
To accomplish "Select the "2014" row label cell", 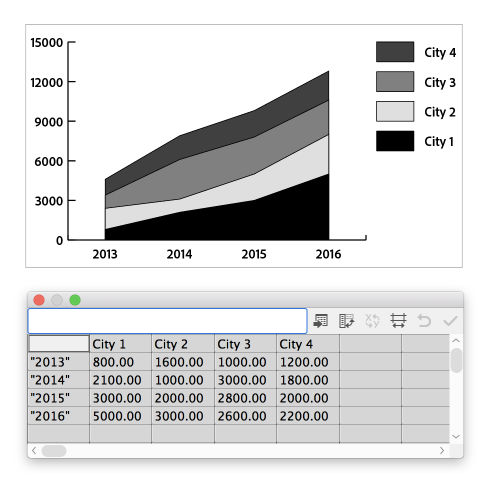I will coord(59,380).
